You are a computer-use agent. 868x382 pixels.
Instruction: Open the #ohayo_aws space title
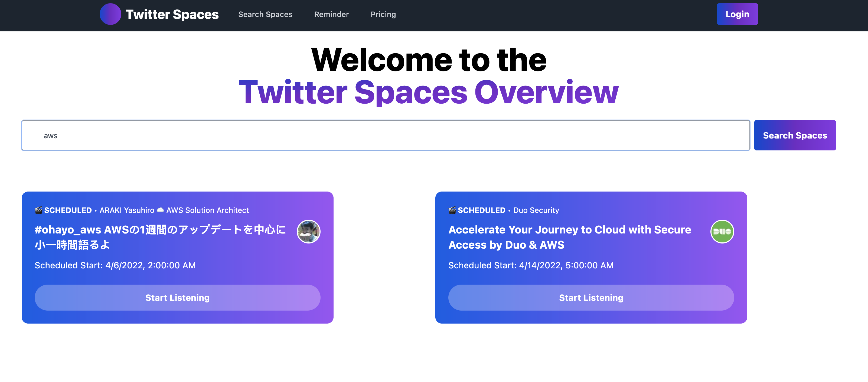[x=160, y=237]
